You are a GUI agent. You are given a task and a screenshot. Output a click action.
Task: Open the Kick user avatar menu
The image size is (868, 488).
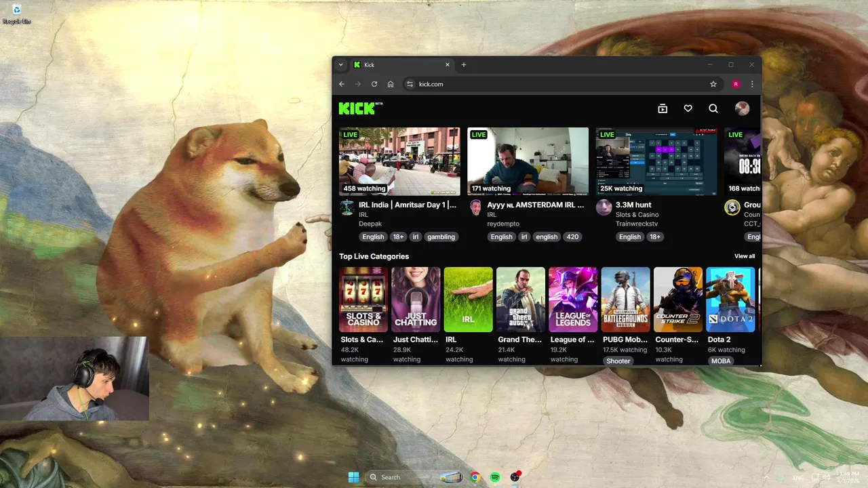coord(743,108)
